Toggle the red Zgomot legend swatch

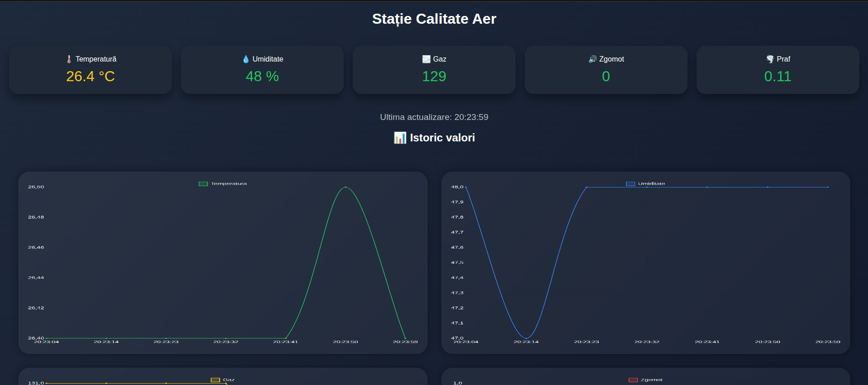click(633, 380)
